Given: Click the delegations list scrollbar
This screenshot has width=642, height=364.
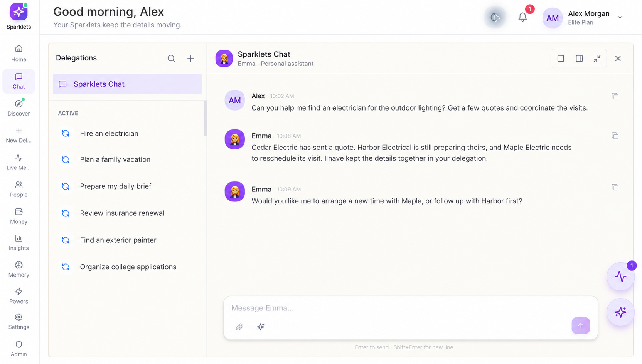Looking at the screenshot, I should pos(205,118).
